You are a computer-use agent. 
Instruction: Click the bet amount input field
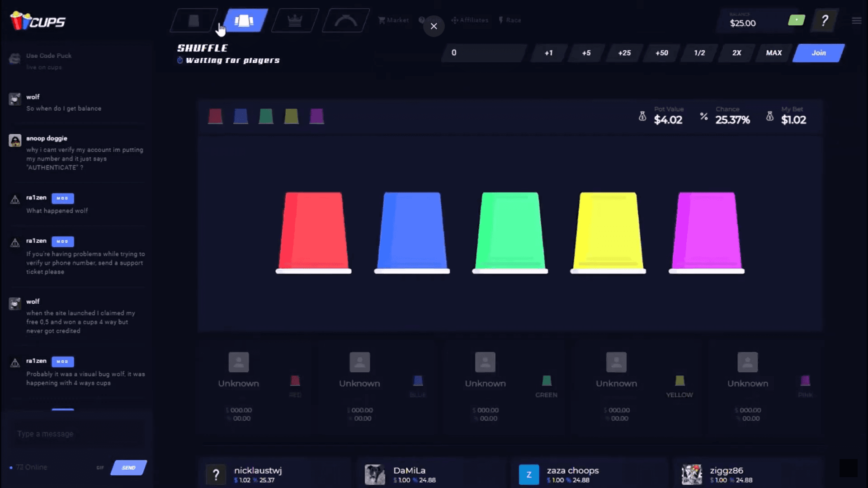[x=484, y=53]
